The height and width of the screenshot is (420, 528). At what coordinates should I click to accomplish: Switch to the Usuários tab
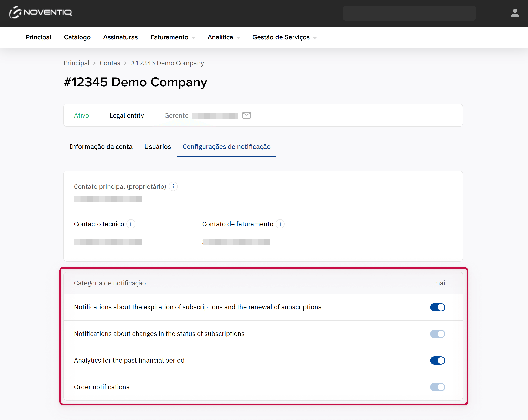[x=158, y=147]
